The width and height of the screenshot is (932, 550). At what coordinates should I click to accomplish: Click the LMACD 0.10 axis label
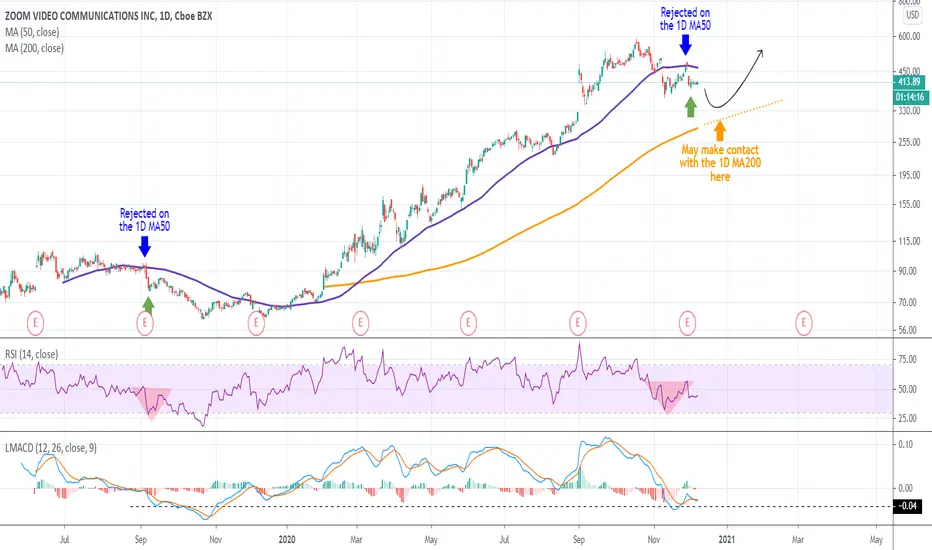click(906, 444)
